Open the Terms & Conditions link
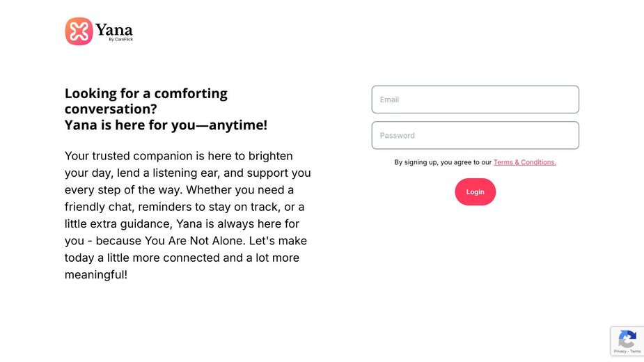Screen dimensions: 644x362 [x=524, y=162]
